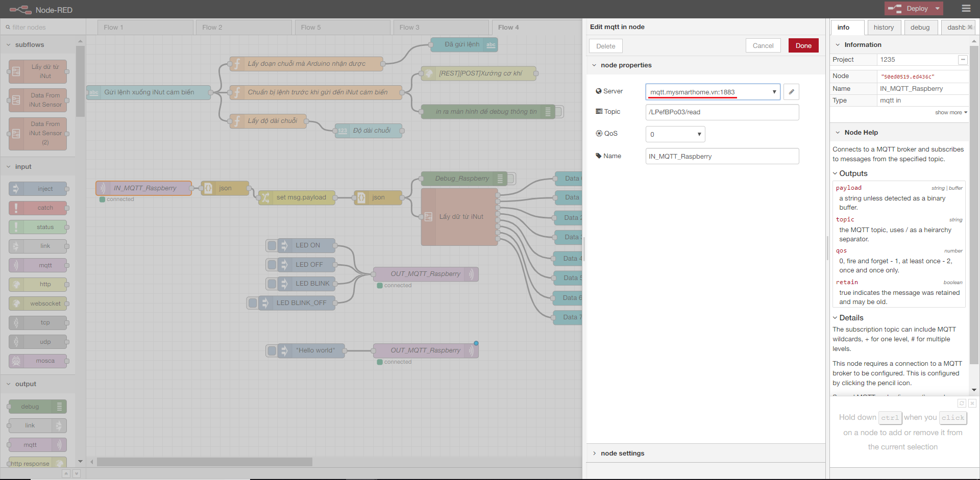The width and height of the screenshot is (980, 480).
Task: Click the horizontal scrollbar beneath the flow canvas
Action: 204,462
